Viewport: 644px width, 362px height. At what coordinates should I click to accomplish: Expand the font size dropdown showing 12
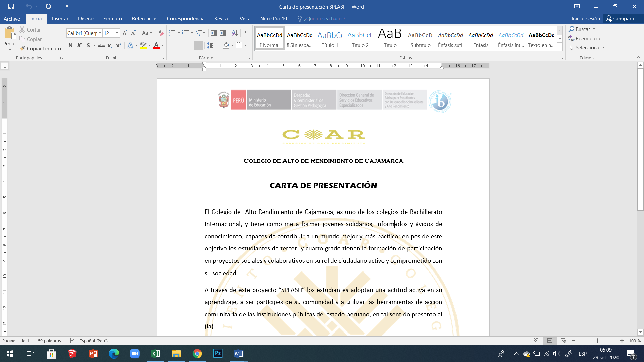pyautogui.click(x=117, y=33)
